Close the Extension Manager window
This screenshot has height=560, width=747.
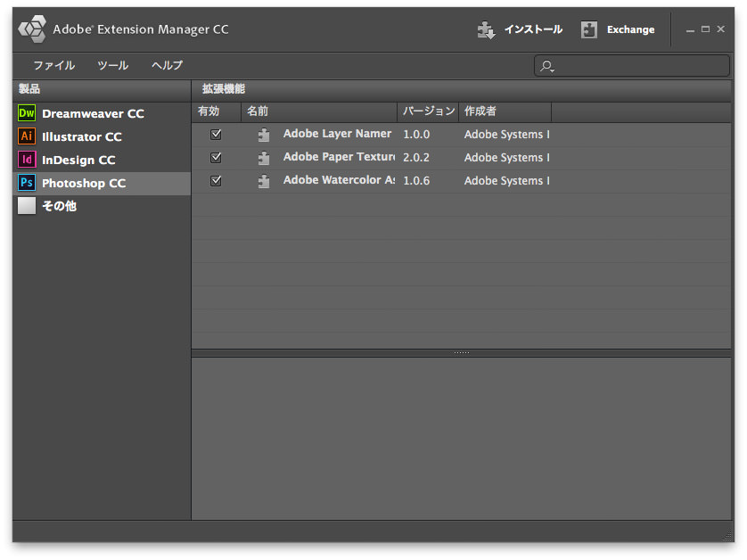[721, 29]
